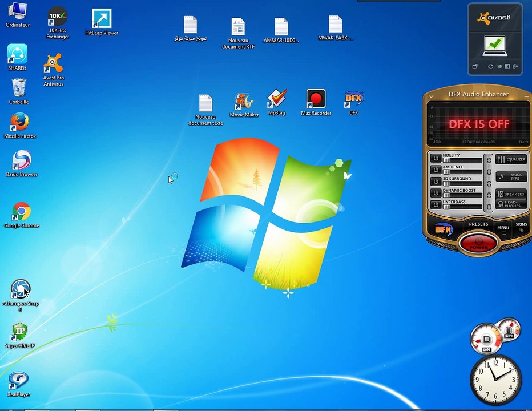
Task: Open the DFX Skins option
Action: 521,227
